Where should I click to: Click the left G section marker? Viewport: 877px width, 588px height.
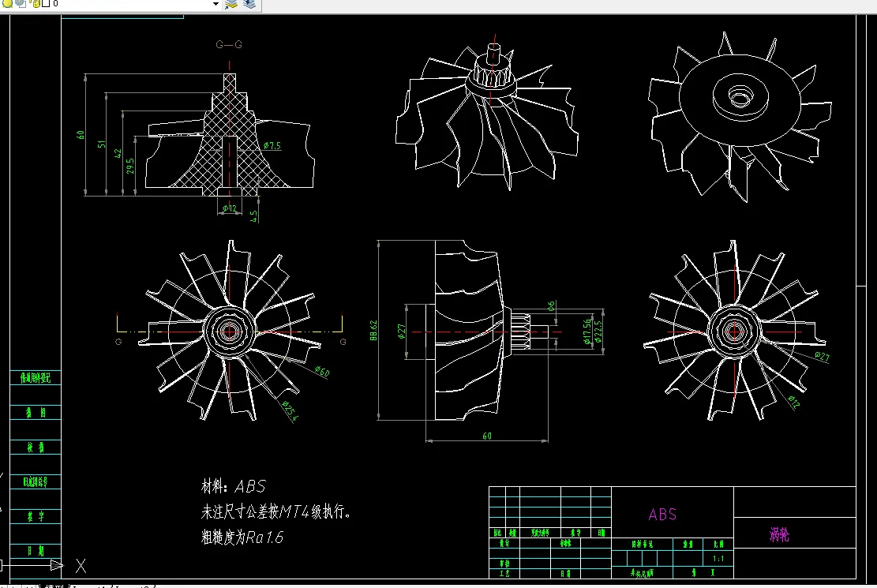[118, 341]
